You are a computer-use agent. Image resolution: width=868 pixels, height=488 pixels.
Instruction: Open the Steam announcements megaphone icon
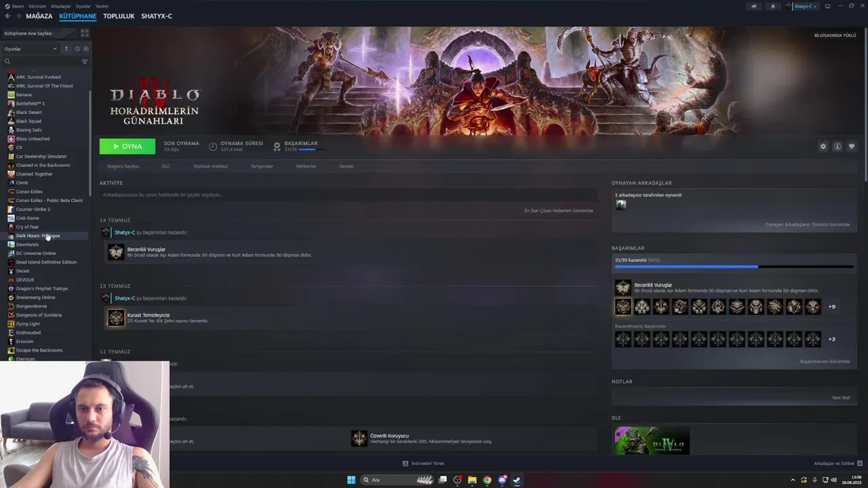[753, 6]
